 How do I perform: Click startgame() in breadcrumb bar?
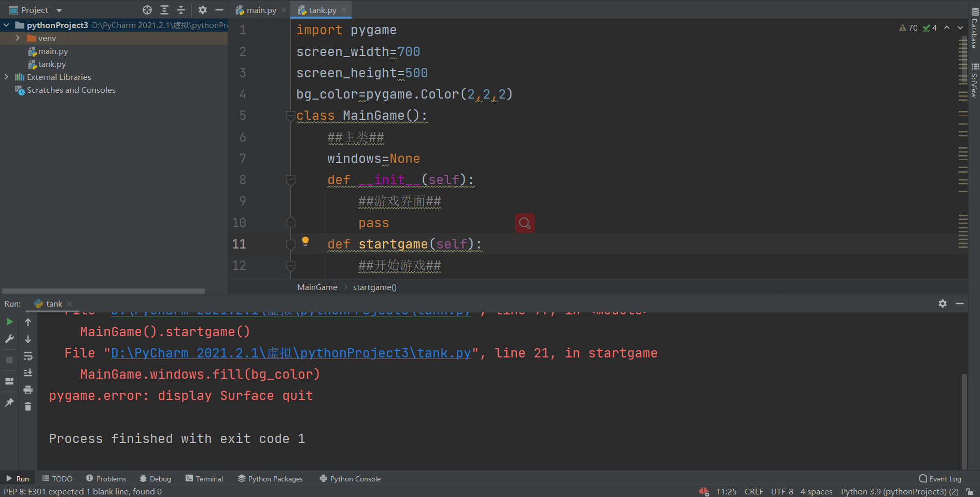click(374, 287)
